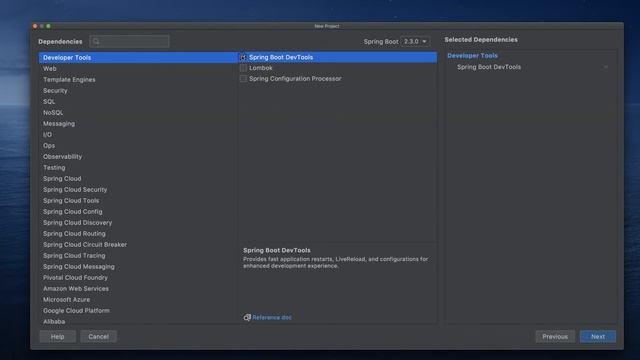Image resolution: width=640 pixels, height=360 pixels.
Task: Click the Cancel button
Action: [x=98, y=337]
